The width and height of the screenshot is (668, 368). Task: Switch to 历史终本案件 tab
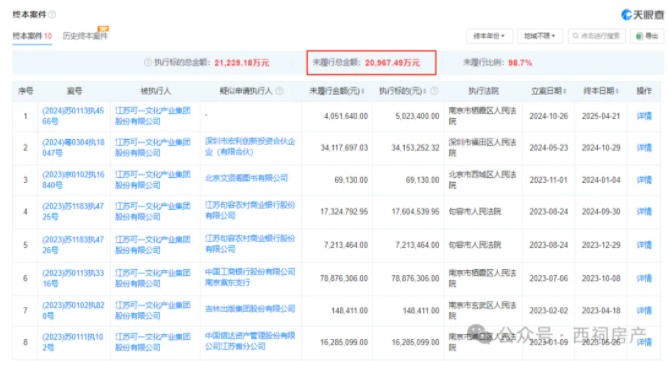click(85, 36)
